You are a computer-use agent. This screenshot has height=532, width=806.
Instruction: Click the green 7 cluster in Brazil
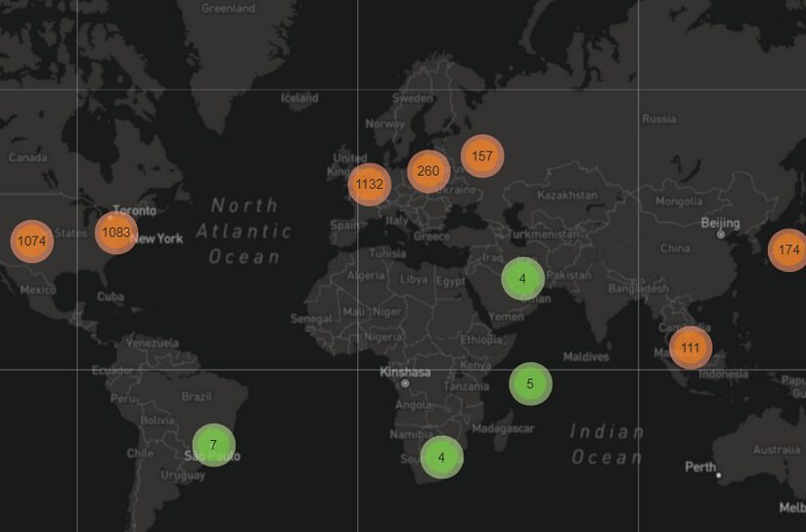tap(213, 445)
